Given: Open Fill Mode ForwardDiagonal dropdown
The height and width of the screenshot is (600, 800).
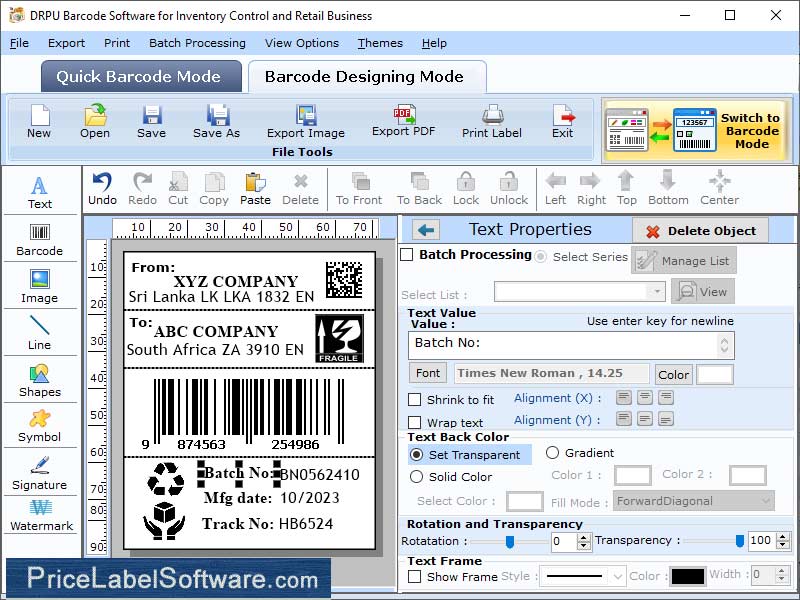Looking at the screenshot, I should pos(694,501).
